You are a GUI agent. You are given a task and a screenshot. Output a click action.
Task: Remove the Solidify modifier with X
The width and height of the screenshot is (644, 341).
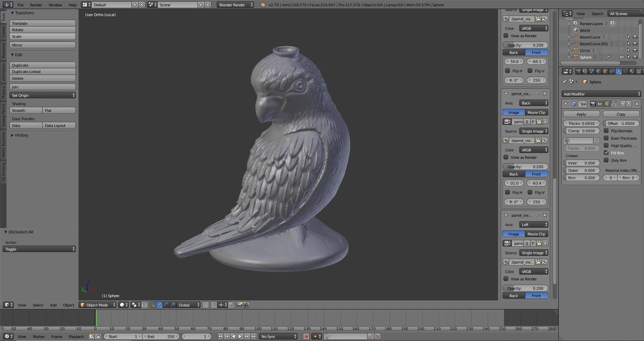pos(637,104)
